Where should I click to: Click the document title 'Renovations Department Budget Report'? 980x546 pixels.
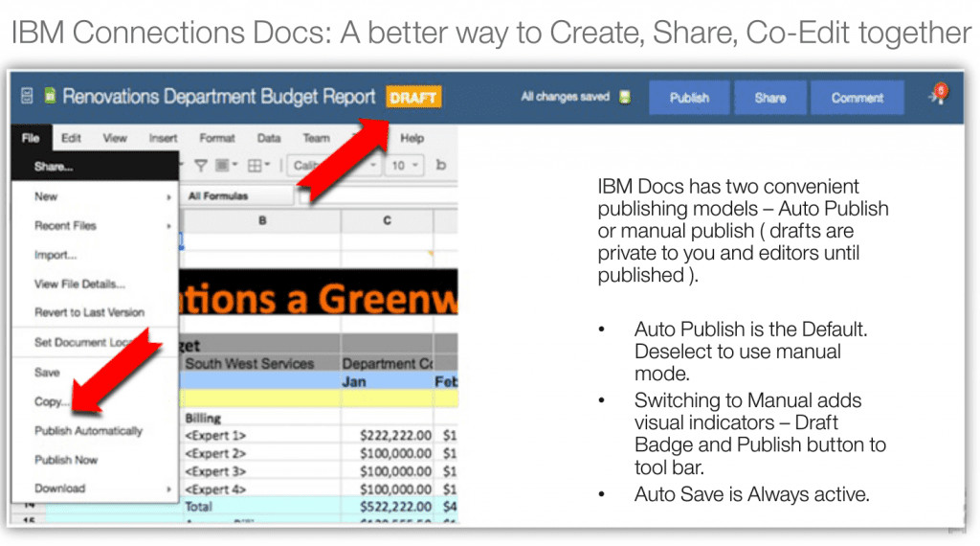pos(219,97)
